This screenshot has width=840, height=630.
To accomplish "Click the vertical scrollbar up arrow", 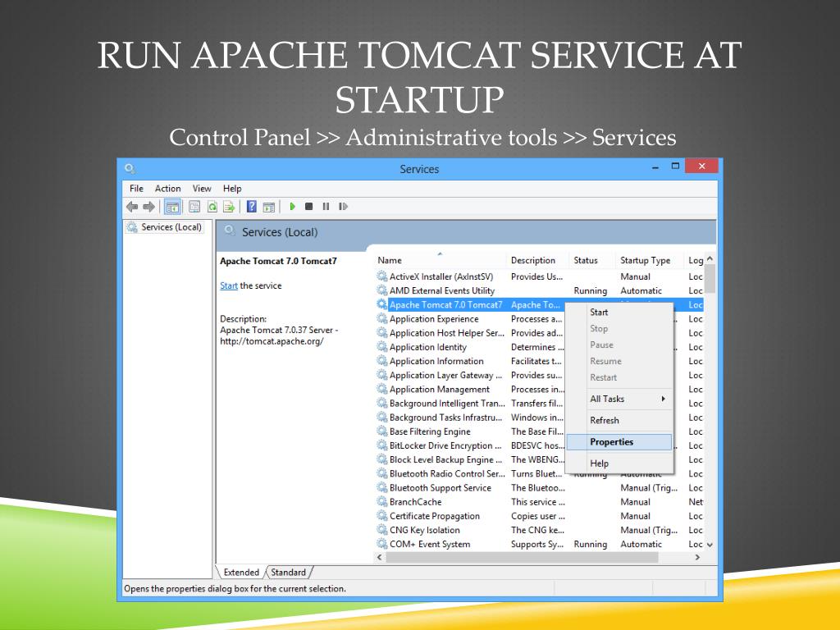I will pyautogui.click(x=710, y=258).
